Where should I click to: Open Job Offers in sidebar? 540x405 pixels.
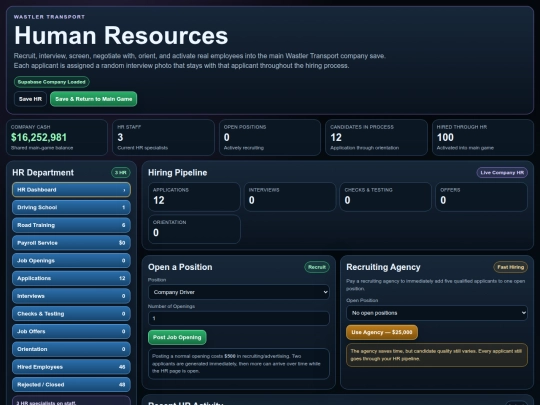click(x=71, y=331)
